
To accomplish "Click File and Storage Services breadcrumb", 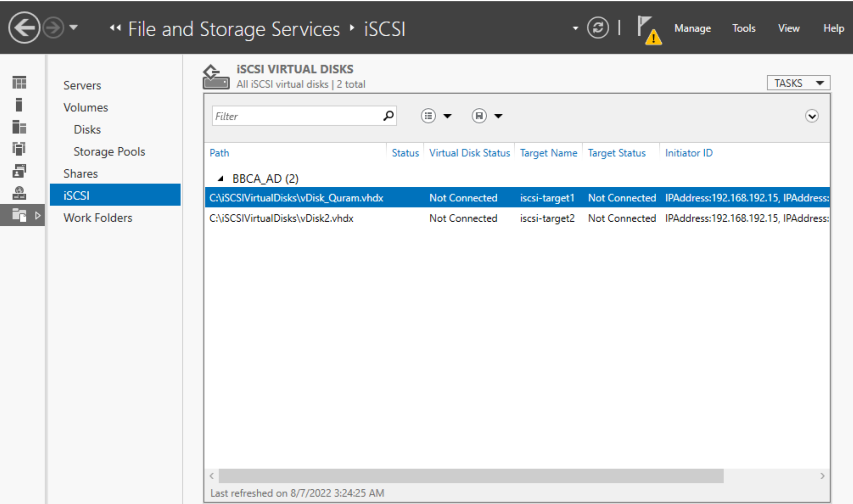I will click(234, 29).
